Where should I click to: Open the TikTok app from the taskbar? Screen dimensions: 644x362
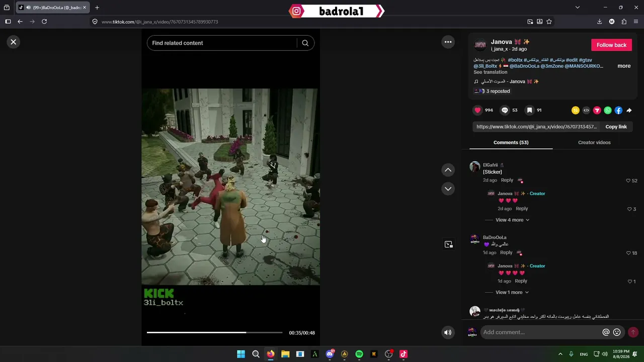pos(403,354)
